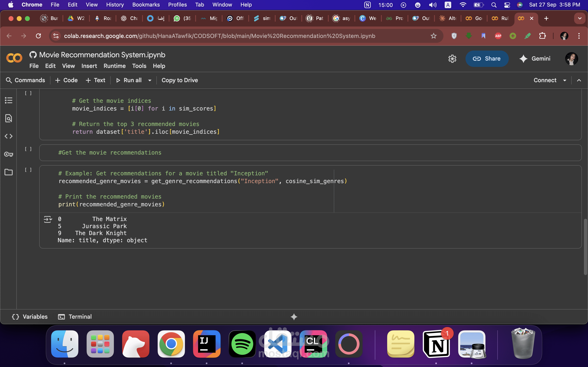Viewport: 588px width, 367px height.
Task: Open the Files folder sidebar icon
Action: click(9, 172)
